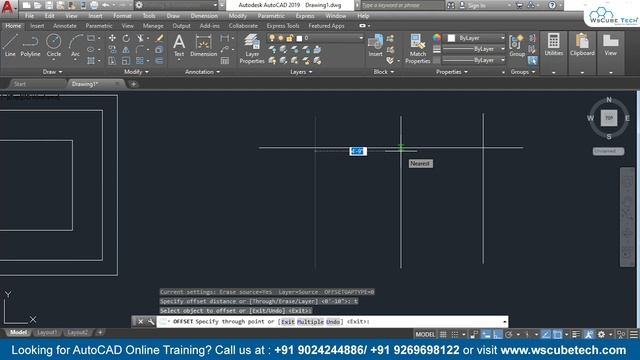This screenshot has height=360, width=640.
Task: Open the Dimension menu
Action: [x=204, y=16]
